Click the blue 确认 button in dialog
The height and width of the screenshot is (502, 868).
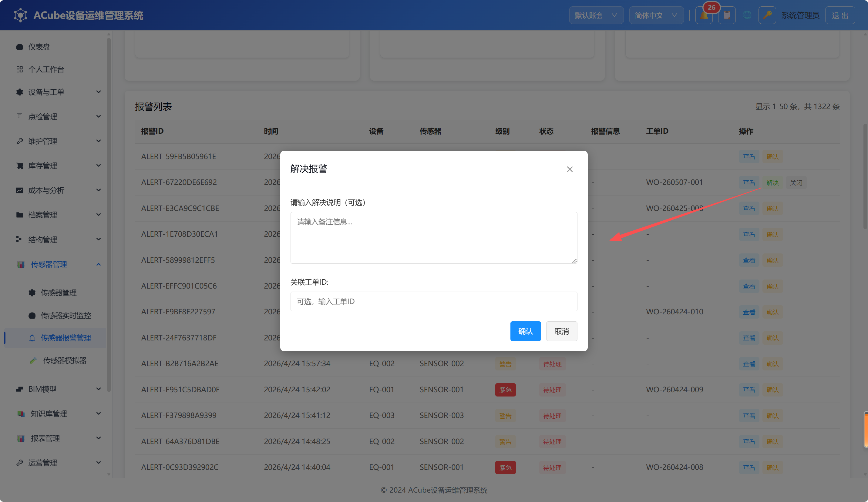coord(525,331)
